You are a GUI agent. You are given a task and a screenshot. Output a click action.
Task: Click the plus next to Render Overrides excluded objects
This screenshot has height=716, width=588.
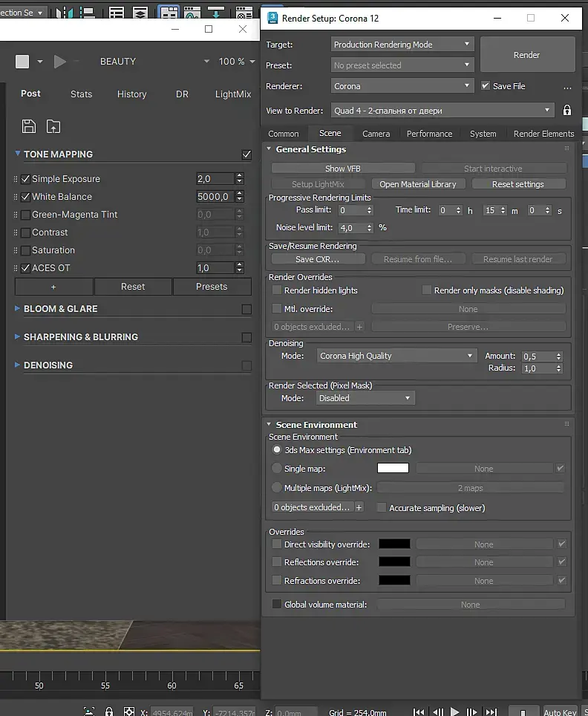click(x=360, y=327)
